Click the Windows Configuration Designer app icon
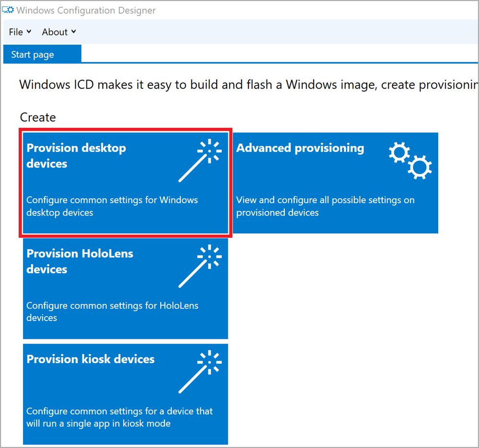This screenshot has height=448, width=479. click(x=8, y=10)
